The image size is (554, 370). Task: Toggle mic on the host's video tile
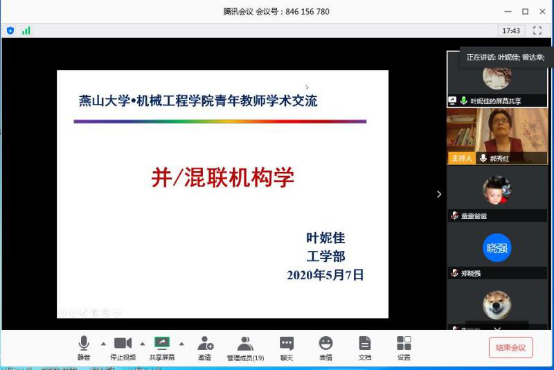click(483, 158)
